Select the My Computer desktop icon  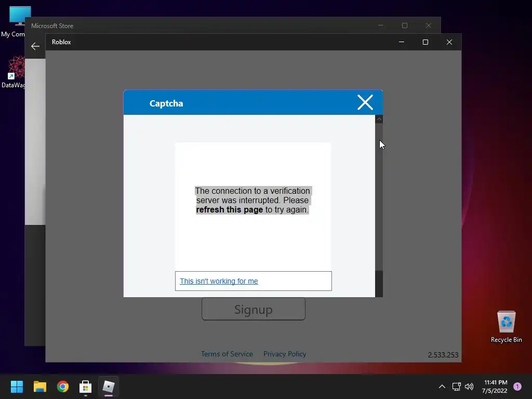pyautogui.click(x=14, y=21)
